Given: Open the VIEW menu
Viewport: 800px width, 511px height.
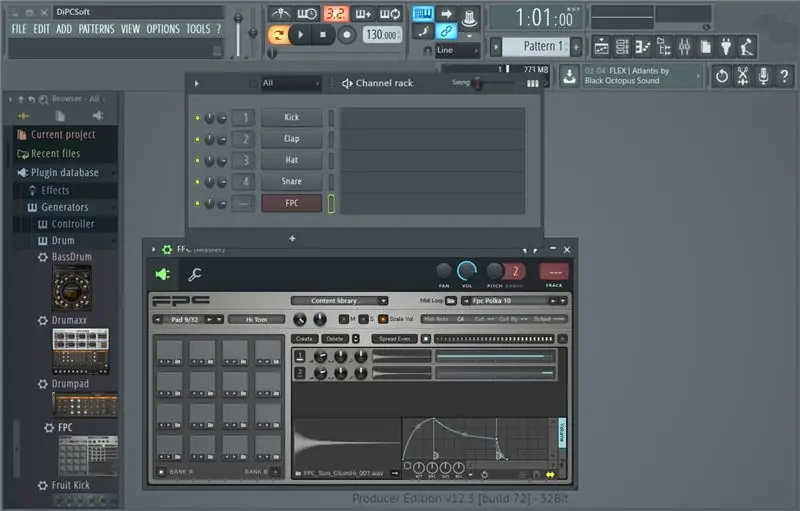Looking at the screenshot, I should (130, 29).
